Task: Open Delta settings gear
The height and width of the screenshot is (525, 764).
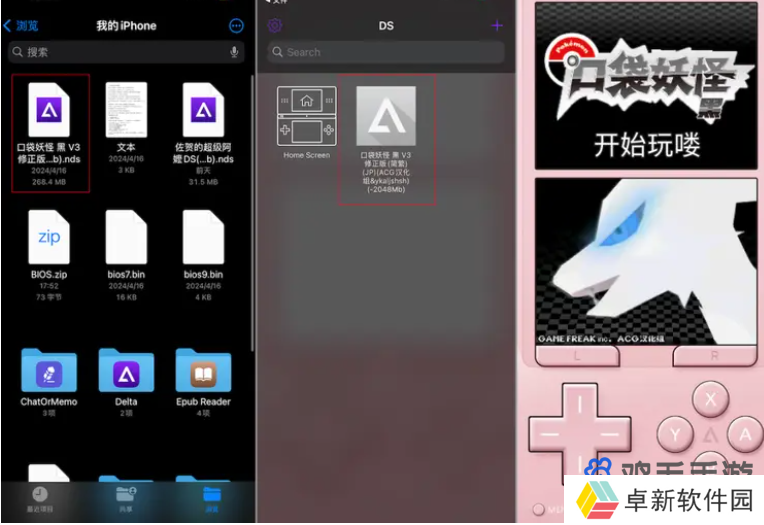Action: click(275, 25)
